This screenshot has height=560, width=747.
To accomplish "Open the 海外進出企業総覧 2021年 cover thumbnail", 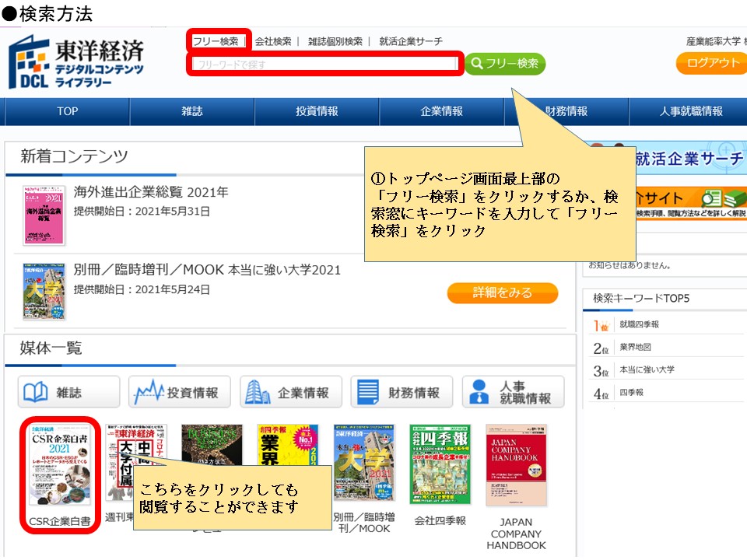I will [44, 215].
